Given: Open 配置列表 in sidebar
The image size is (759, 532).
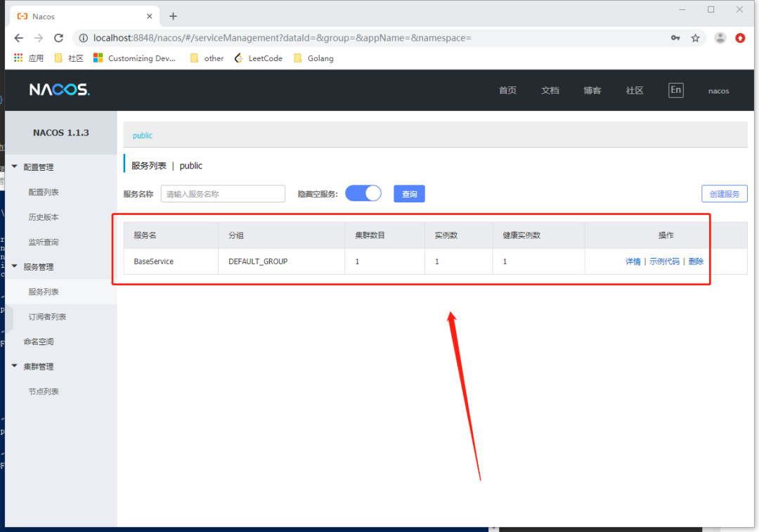Looking at the screenshot, I should tap(44, 192).
